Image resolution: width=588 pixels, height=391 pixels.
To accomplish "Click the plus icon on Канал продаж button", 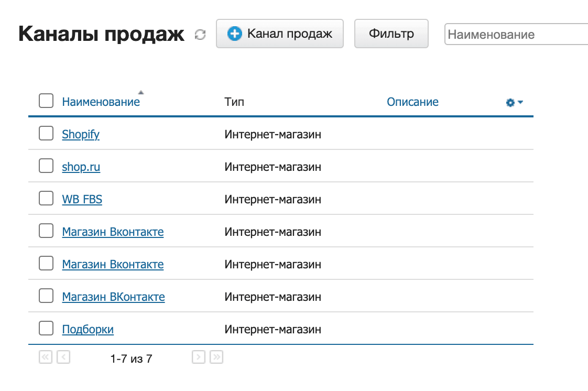I will (x=235, y=34).
